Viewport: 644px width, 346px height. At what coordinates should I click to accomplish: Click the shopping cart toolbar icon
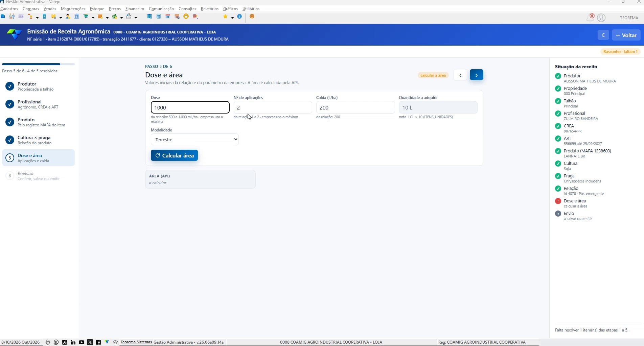click(86, 16)
